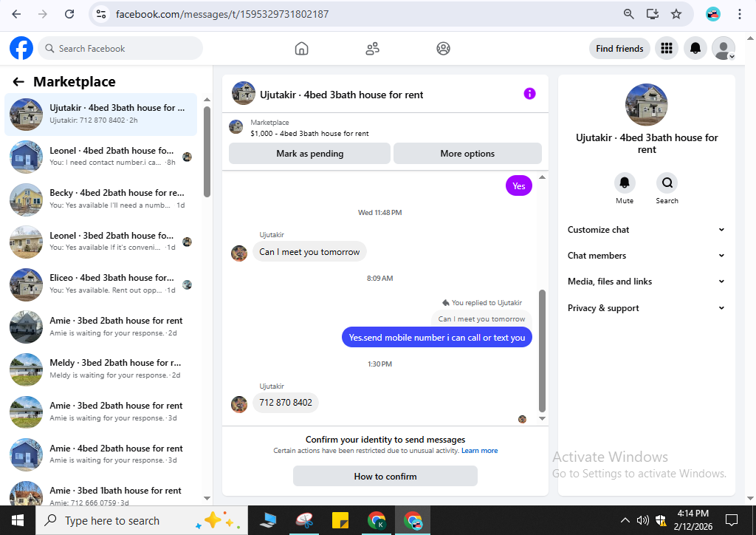Click How to confirm button
Screen dimensions: 756x535
tap(385, 476)
